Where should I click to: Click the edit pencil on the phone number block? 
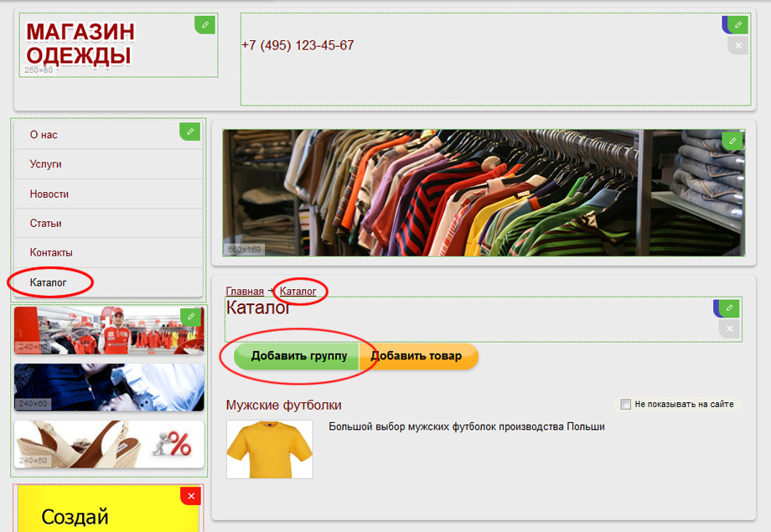click(x=737, y=24)
